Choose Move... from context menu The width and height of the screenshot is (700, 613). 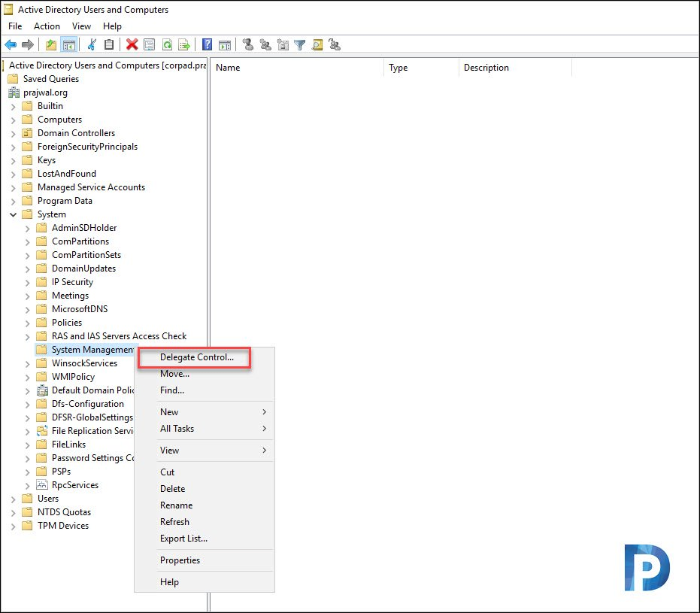[x=205, y=374]
